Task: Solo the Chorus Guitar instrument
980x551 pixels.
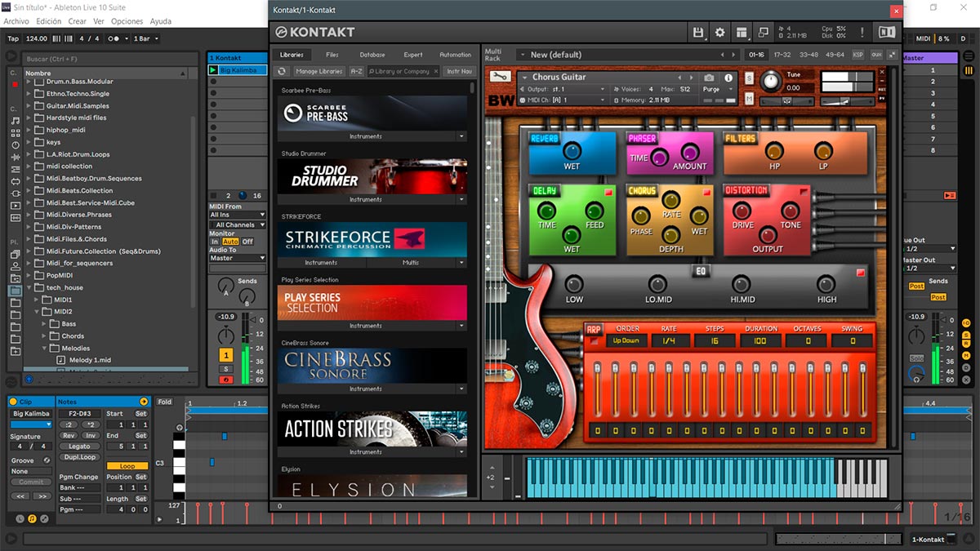Action: (x=749, y=78)
